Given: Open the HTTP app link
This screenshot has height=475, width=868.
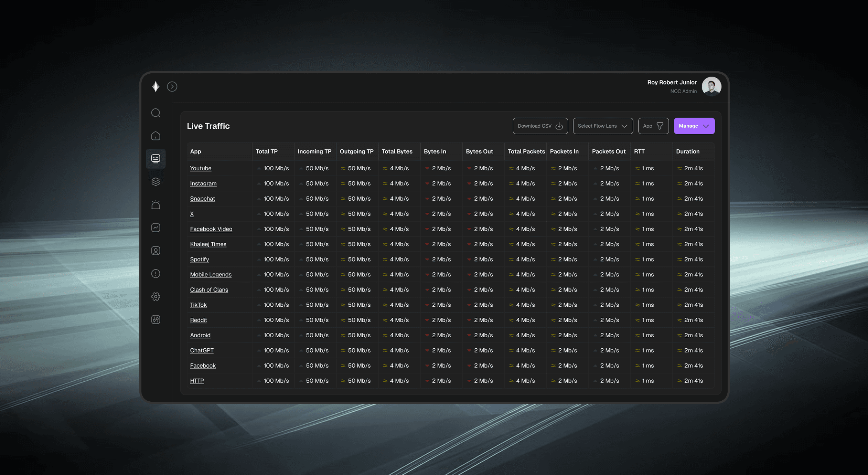Looking at the screenshot, I should pos(197,380).
